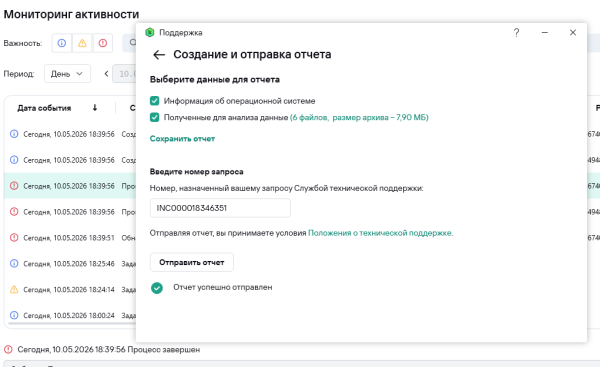Click the Отправить отчет button
Screen dimensions: 600x367
pos(192,263)
